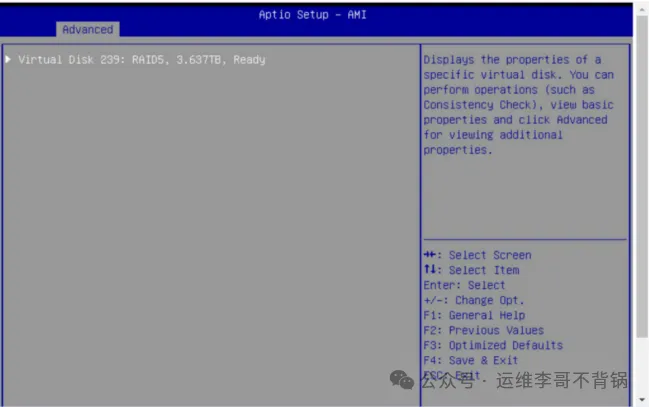Click the Aptio Setup - AMI title
The image size is (649, 407).
pos(312,15)
